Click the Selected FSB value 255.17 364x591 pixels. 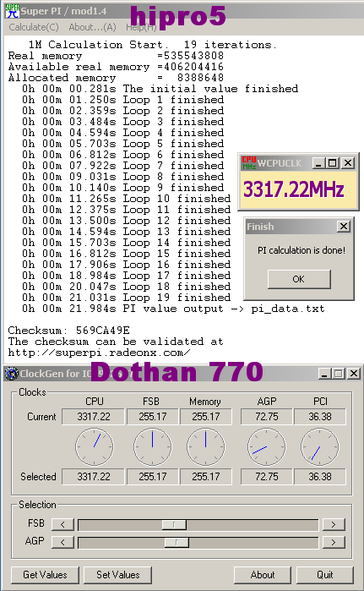153,476
